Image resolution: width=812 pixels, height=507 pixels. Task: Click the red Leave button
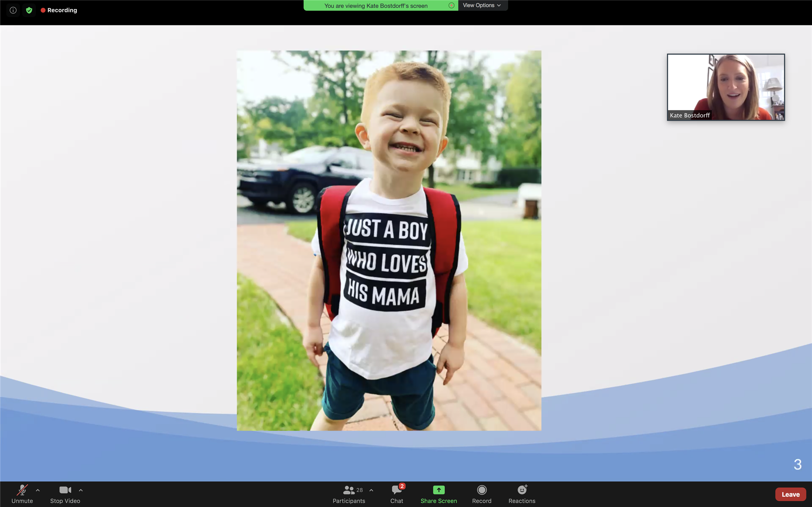[x=790, y=494]
